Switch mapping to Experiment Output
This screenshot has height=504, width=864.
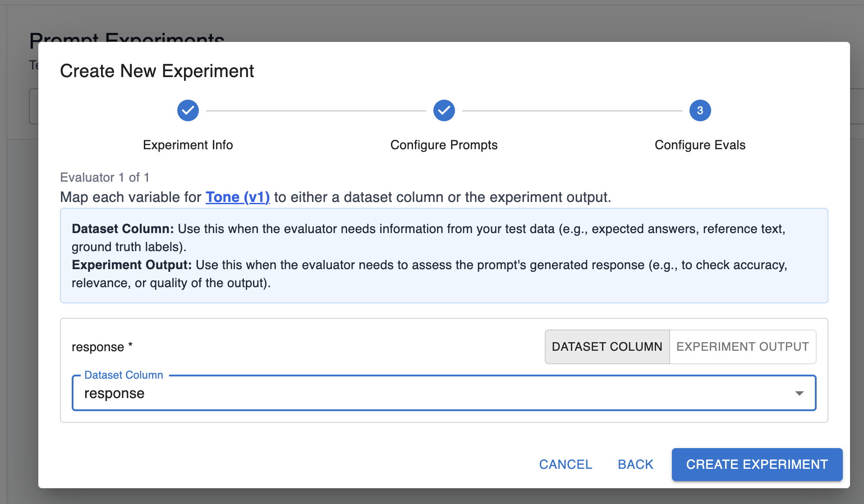pos(743,347)
